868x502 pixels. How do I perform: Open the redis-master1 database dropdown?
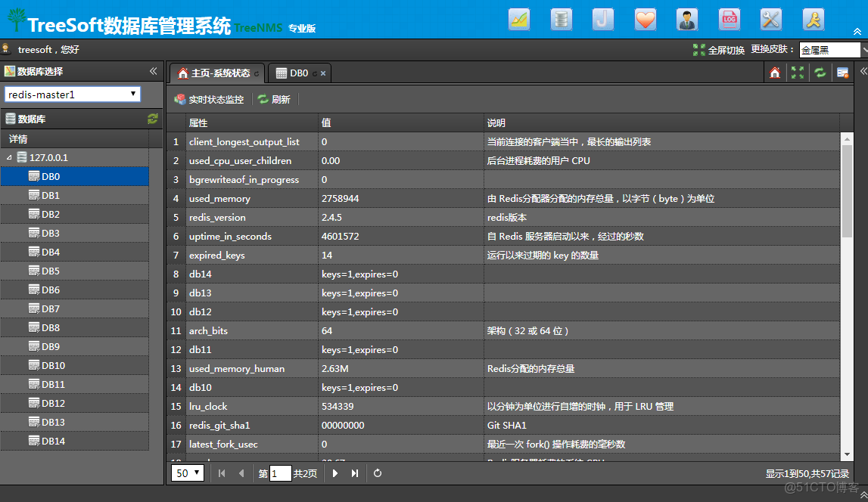pyautogui.click(x=73, y=95)
